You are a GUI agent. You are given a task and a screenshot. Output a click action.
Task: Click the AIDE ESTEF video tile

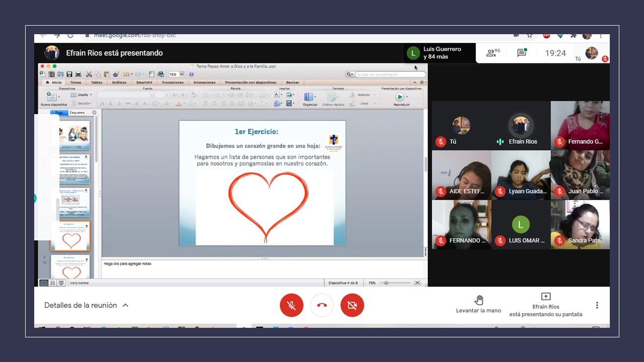(x=461, y=175)
